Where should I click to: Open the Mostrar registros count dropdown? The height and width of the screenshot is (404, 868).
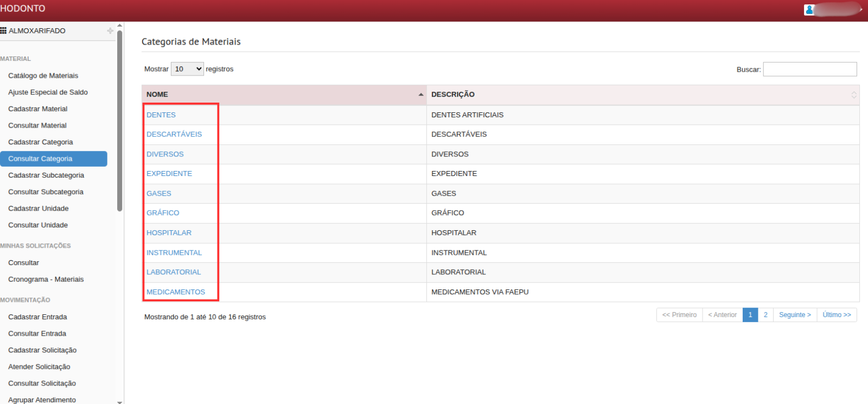click(x=187, y=69)
